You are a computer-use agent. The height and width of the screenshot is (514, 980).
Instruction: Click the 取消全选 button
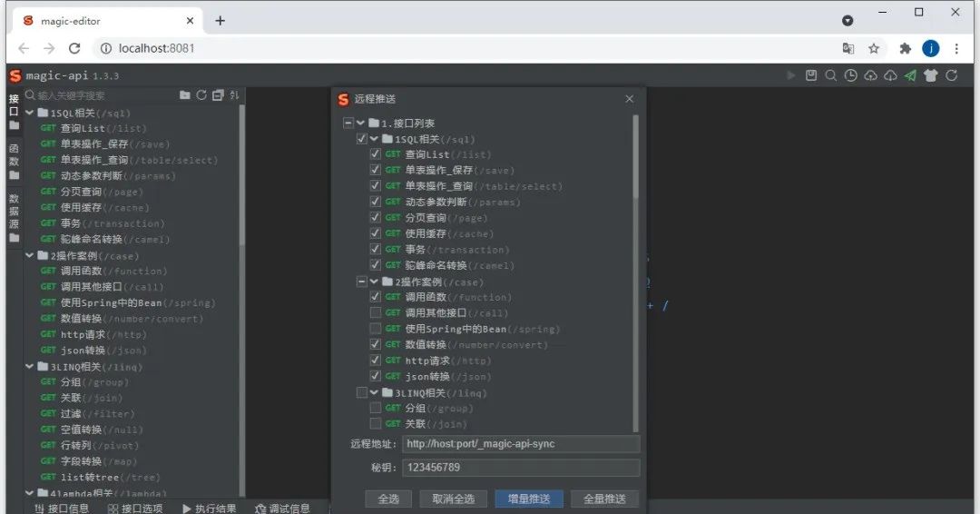[454, 499]
